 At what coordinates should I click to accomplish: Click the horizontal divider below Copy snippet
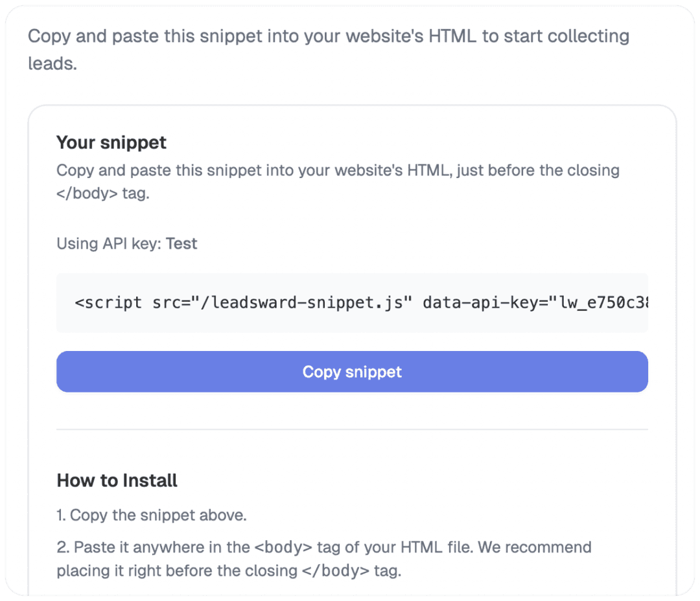352,429
